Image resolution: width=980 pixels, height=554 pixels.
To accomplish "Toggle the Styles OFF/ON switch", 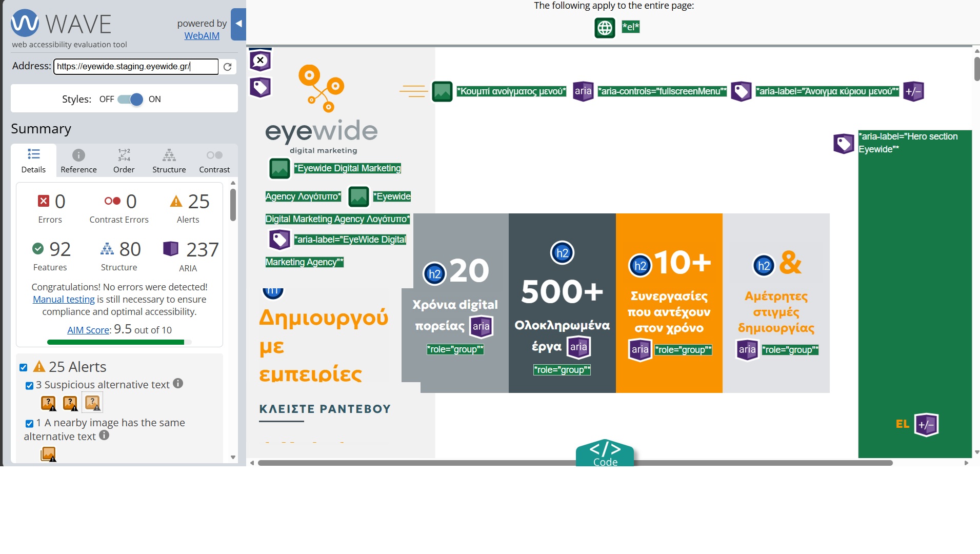I will (x=130, y=100).
